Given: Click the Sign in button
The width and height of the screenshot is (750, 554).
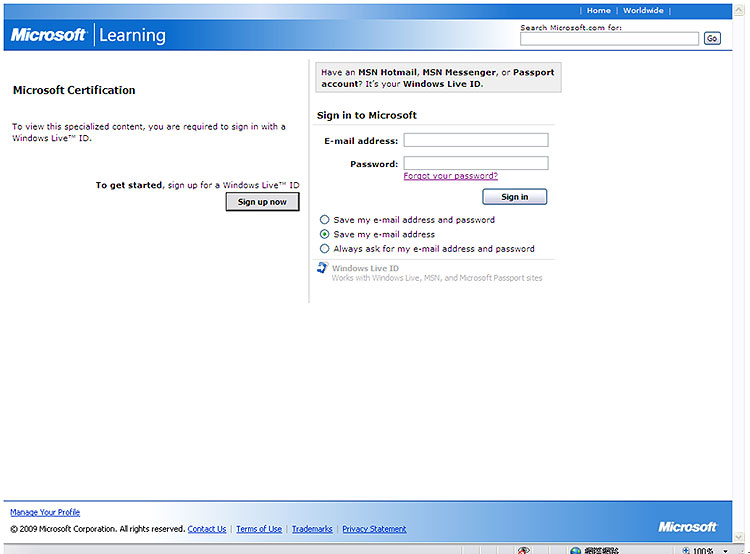Looking at the screenshot, I should tap(515, 197).
